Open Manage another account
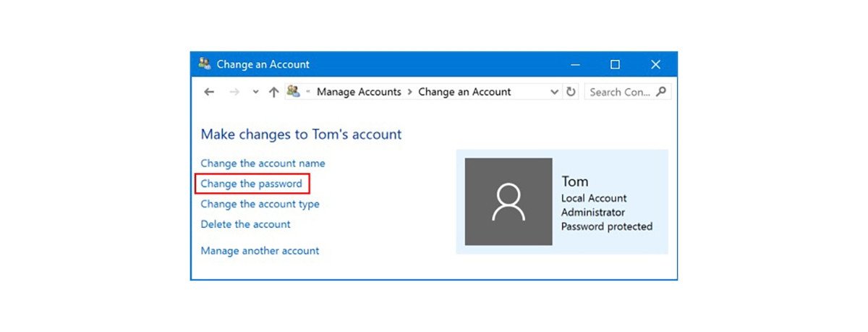This screenshot has height=332, width=868. coord(260,251)
